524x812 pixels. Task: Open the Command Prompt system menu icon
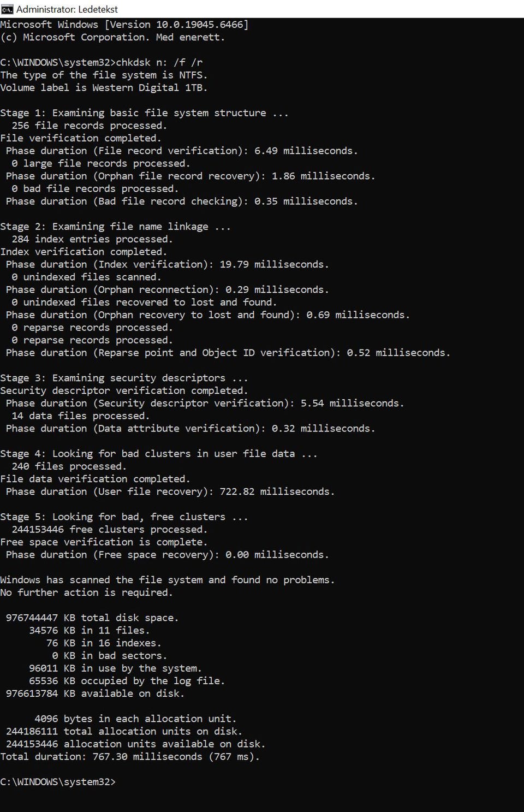click(7, 9)
